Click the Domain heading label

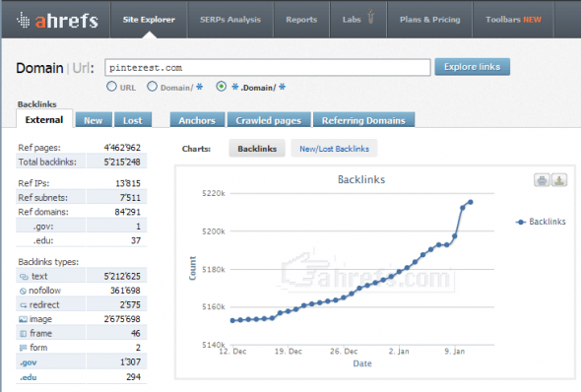(39, 68)
